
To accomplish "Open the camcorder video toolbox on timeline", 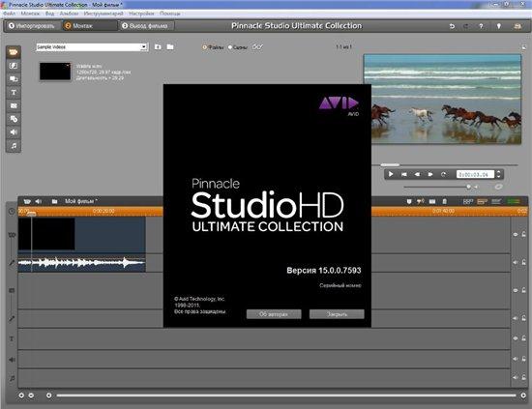I will tap(27, 201).
